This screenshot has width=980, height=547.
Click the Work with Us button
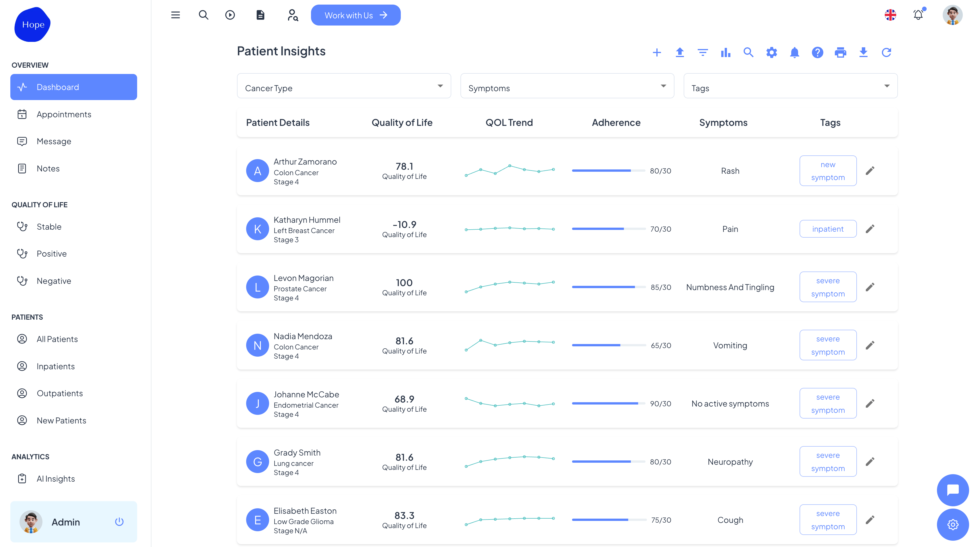coord(356,15)
